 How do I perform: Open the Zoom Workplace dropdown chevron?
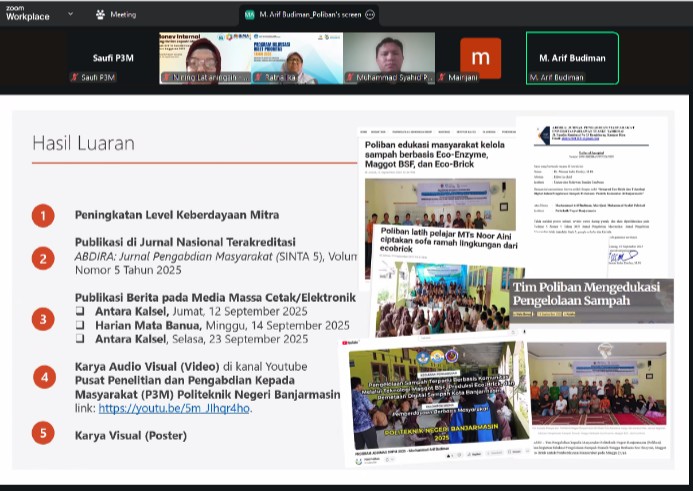pyautogui.click(x=70, y=14)
